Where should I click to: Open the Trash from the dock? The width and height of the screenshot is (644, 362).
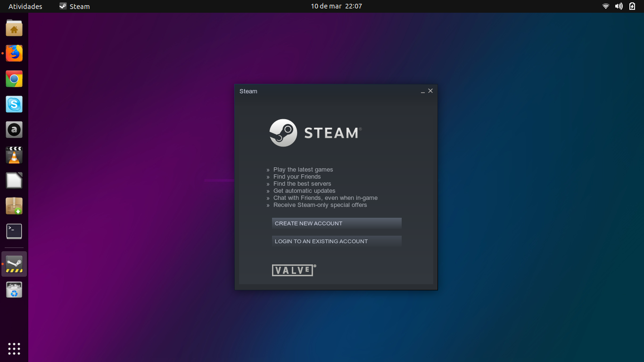(x=14, y=289)
